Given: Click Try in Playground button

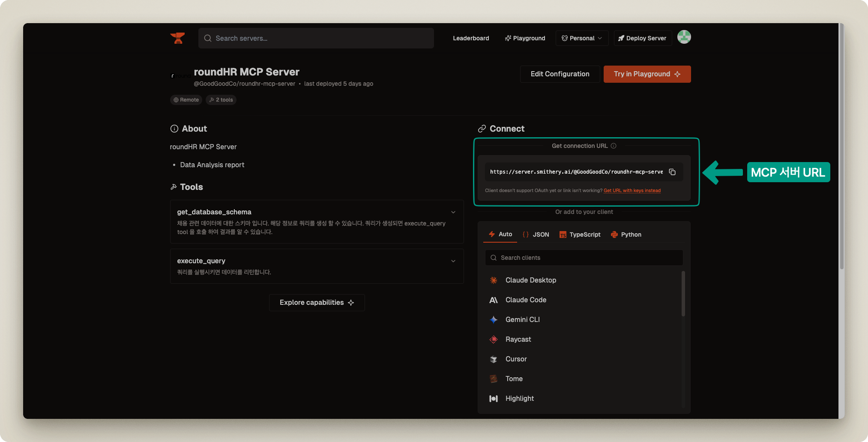Looking at the screenshot, I should coord(647,74).
